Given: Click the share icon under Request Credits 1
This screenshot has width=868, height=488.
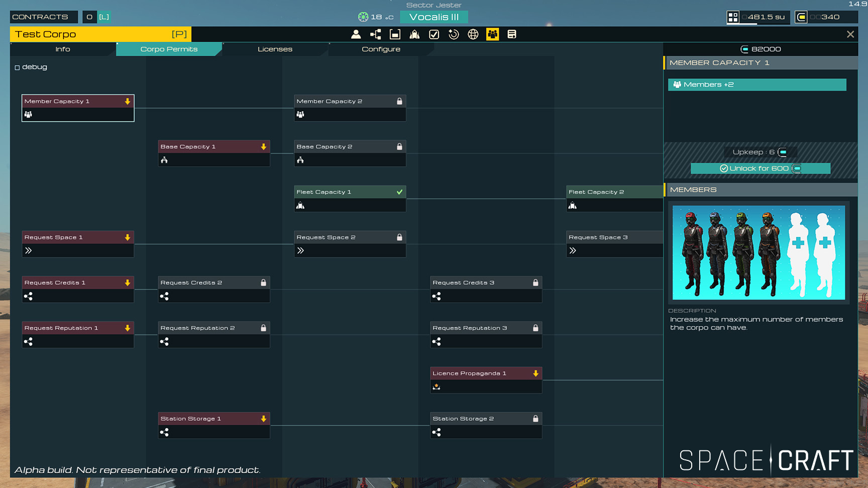Looking at the screenshot, I should click(x=29, y=296).
